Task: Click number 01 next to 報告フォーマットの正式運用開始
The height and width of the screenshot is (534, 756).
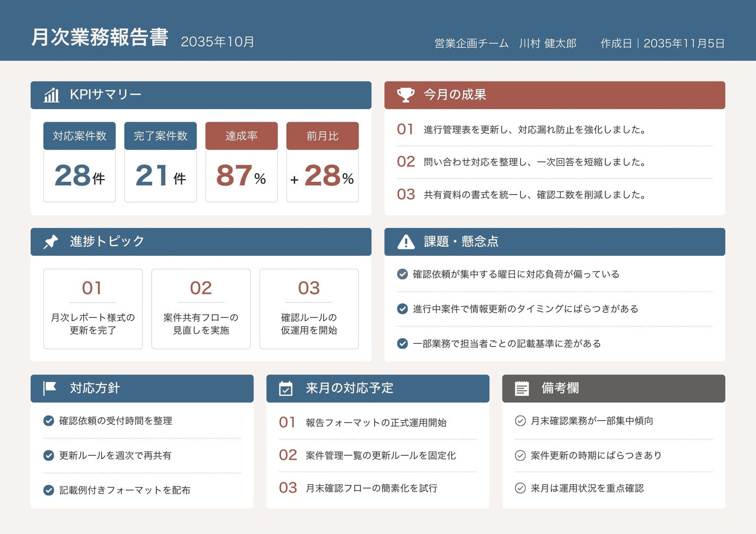Action: (x=287, y=423)
